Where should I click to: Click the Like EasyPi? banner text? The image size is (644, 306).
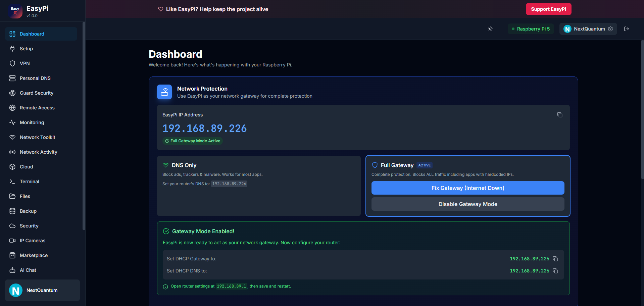(217, 9)
